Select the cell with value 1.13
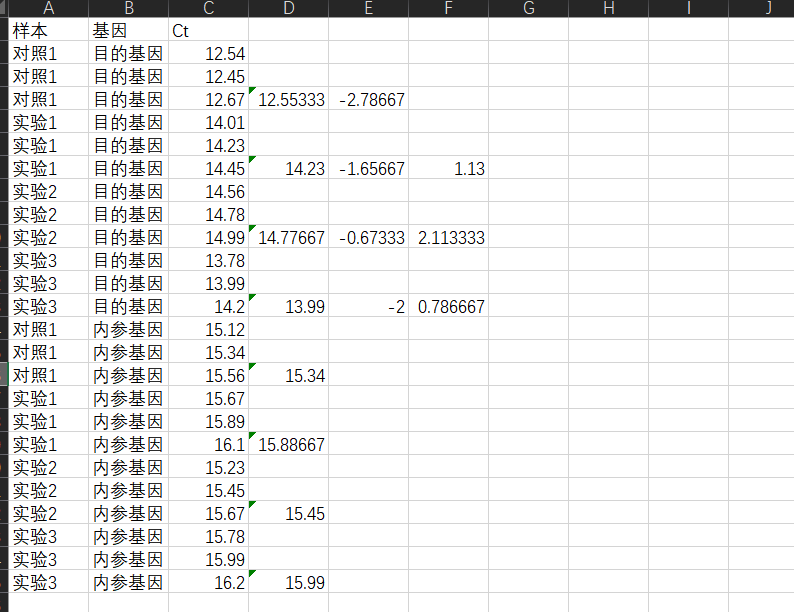 (448, 169)
